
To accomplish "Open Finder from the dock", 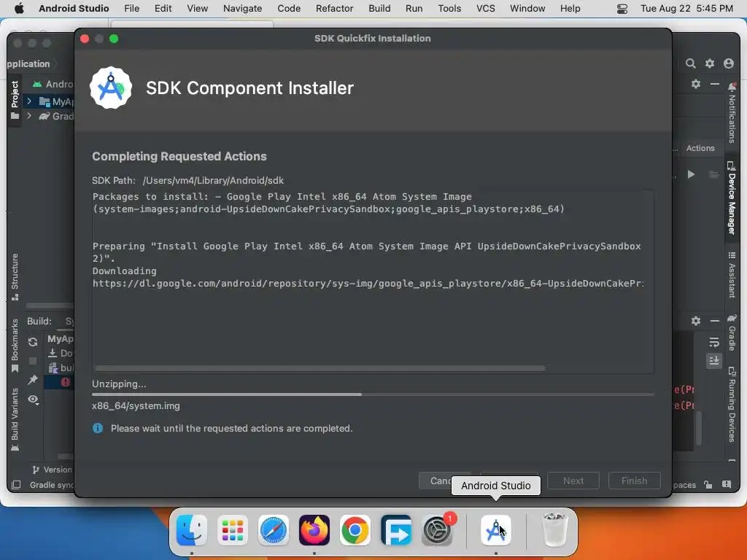I will click(192, 530).
